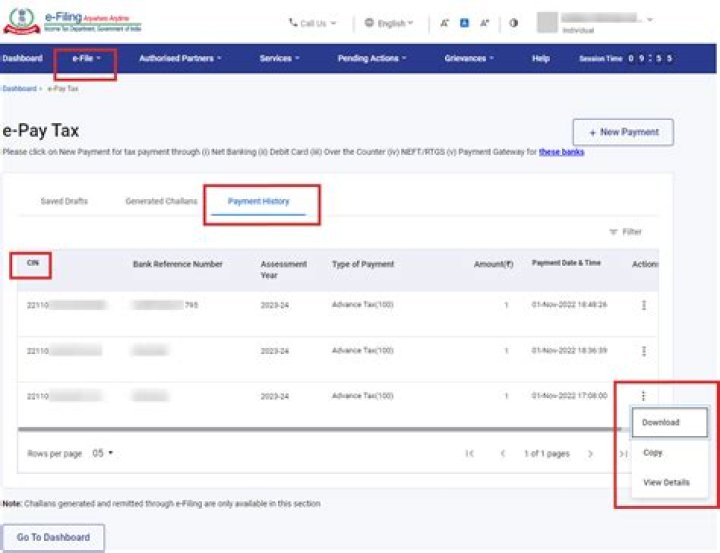Toggle the high contrast mode icon
The image size is (720, 553).
514,23
